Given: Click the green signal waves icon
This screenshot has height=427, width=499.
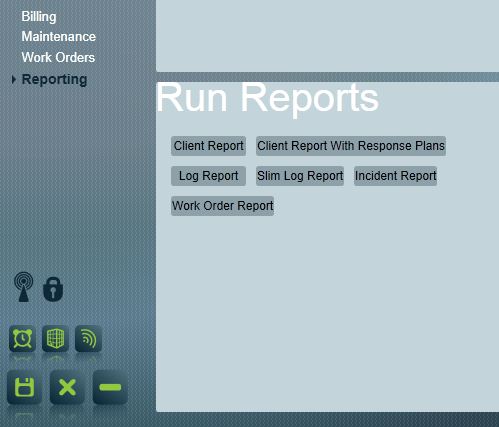Looking at the screenshot, I should 88,339.
